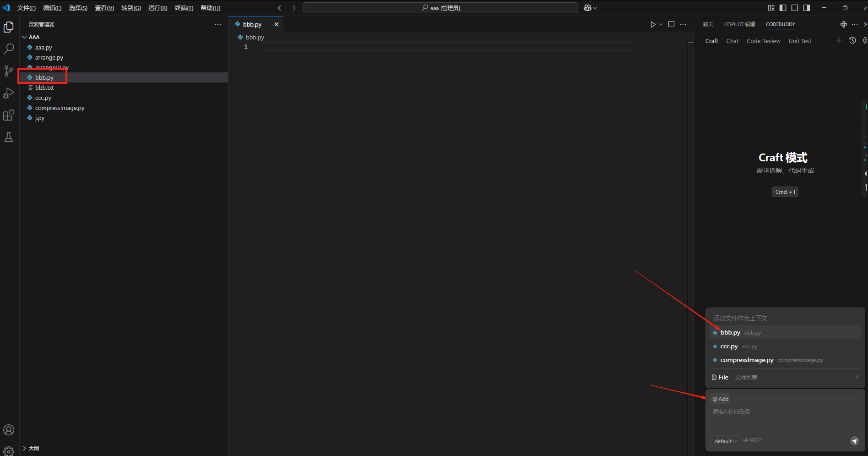Open the Search sidebar
Image resolution: width=868 pixels, height=456 pixels.
coord(9,49)
